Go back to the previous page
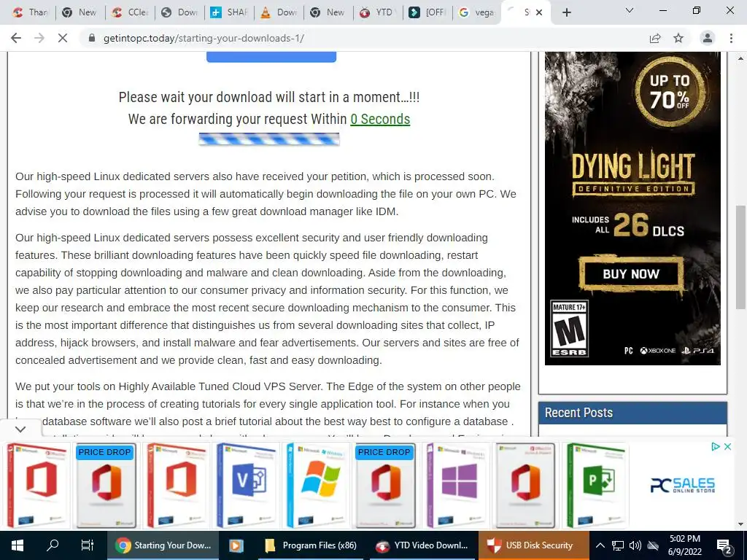Image resolution: width=747 pixels, height=560 pixels. coord(16,38)
